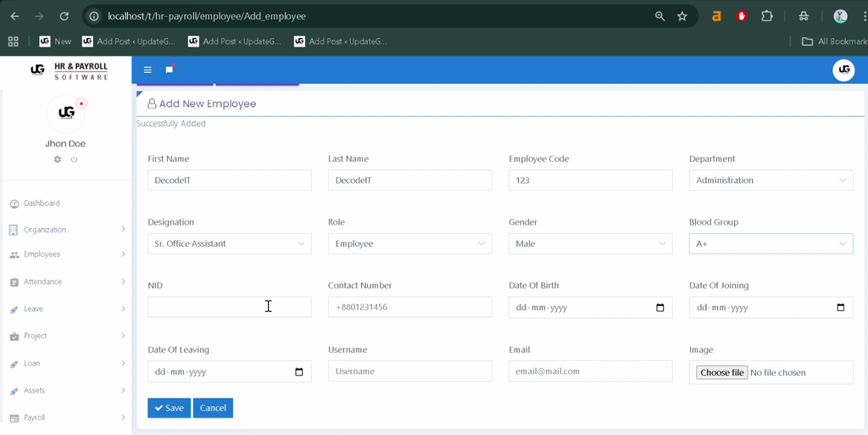Viewport: 868px width, 435px height.
Task: Expand the Assets sidebar menu
Action: [66, 391]
